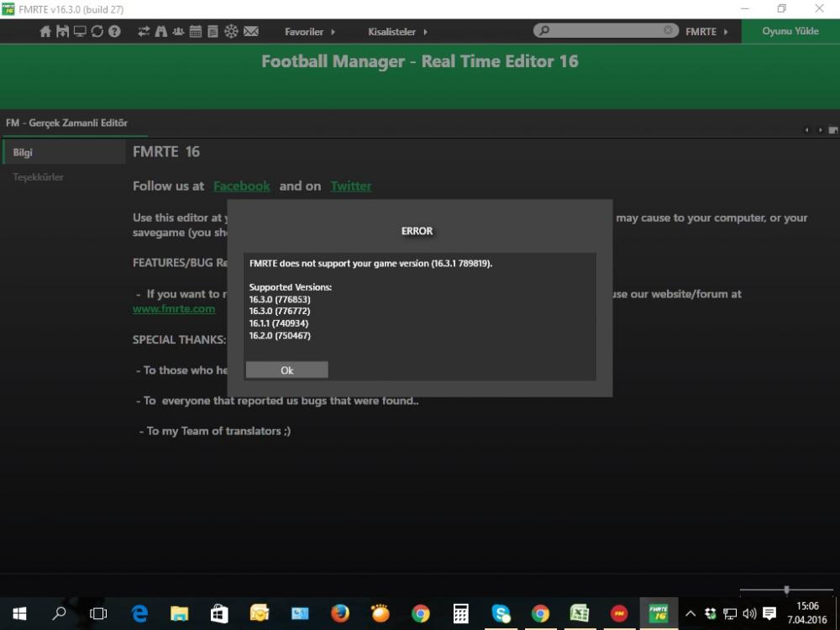Open Windows Store from taskbar

click(x=219, y=613)
